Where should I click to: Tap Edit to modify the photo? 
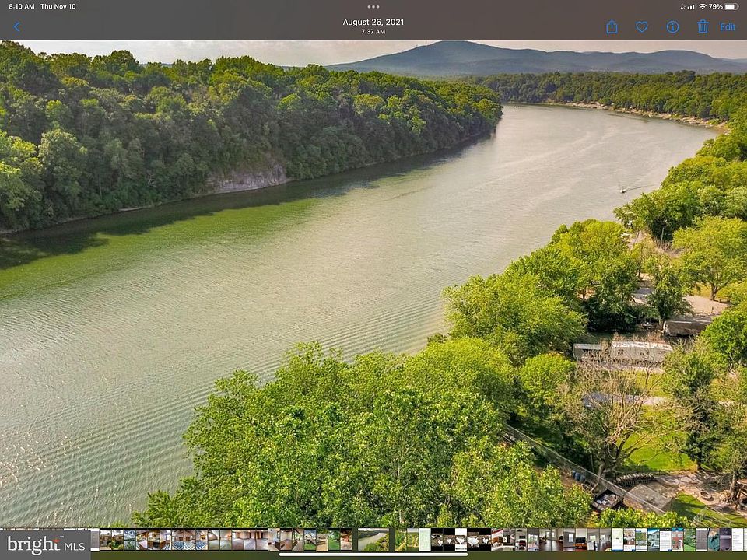(x=728, y=27)
